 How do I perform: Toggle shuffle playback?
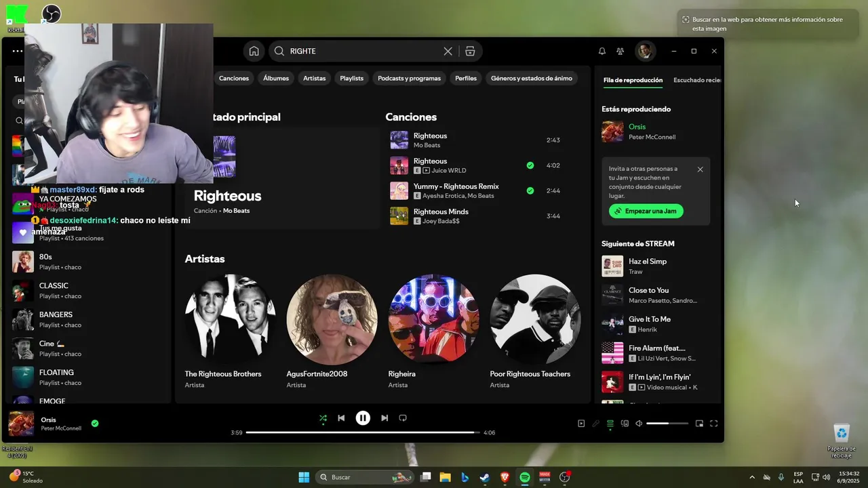[323, 418]
